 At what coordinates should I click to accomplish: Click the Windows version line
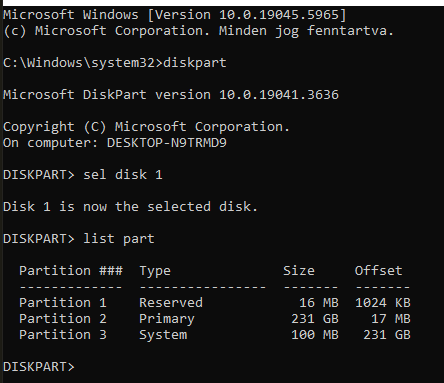click(x=175, y=15)
